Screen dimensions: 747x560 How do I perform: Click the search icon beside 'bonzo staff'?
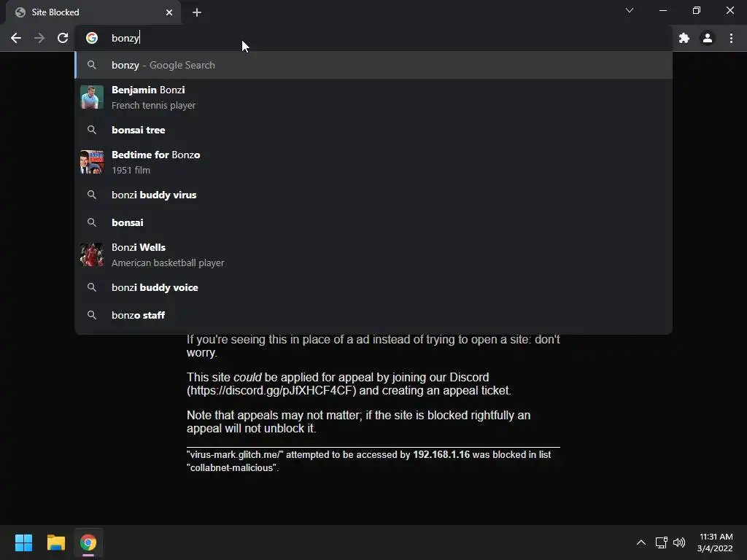pos(92,315)
